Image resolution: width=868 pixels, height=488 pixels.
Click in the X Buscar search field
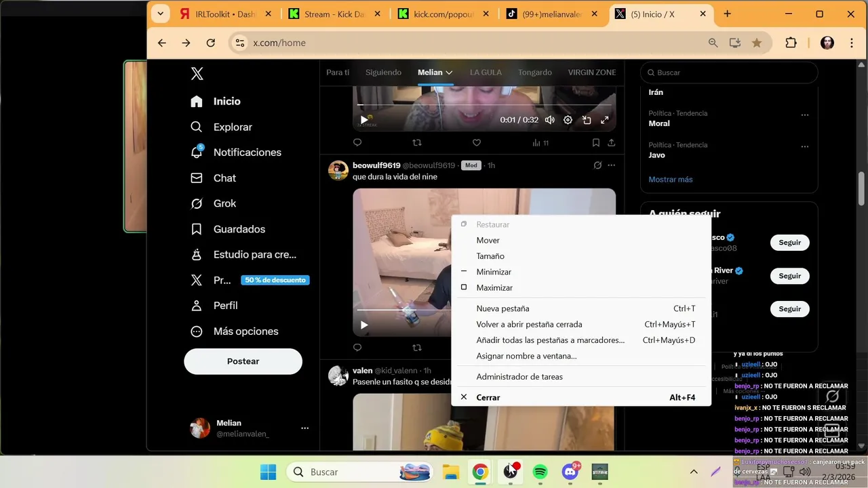(x=729, y=73)
